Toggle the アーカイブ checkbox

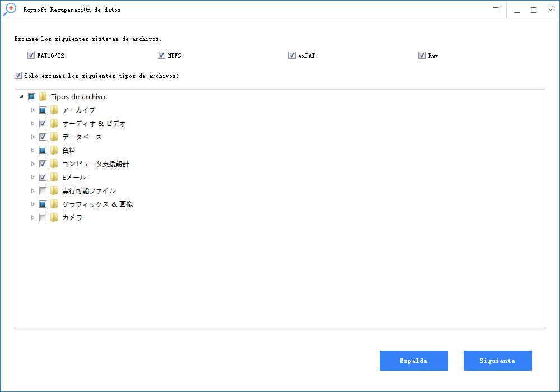[x=43, y=110]
